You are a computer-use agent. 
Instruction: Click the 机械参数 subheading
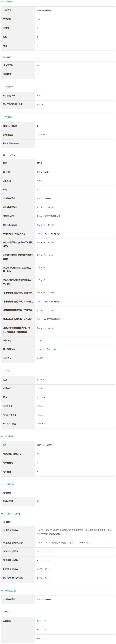[7, 493]
